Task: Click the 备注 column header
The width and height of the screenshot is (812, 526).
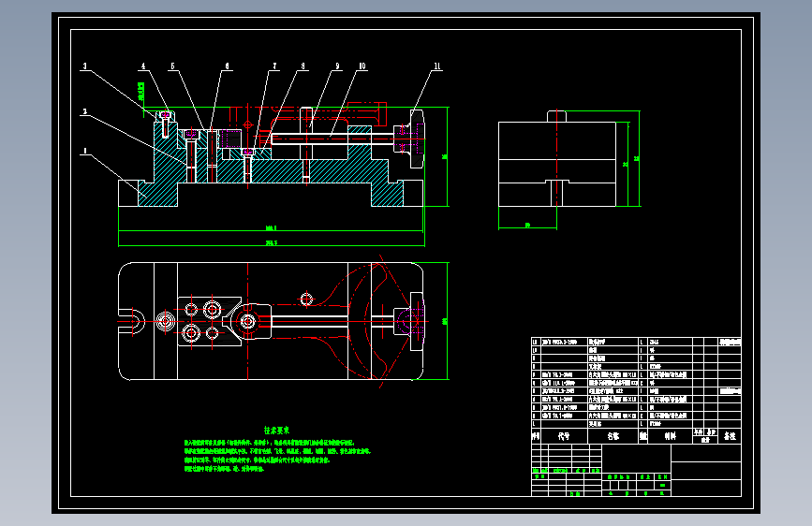Action: pos(730,436)
